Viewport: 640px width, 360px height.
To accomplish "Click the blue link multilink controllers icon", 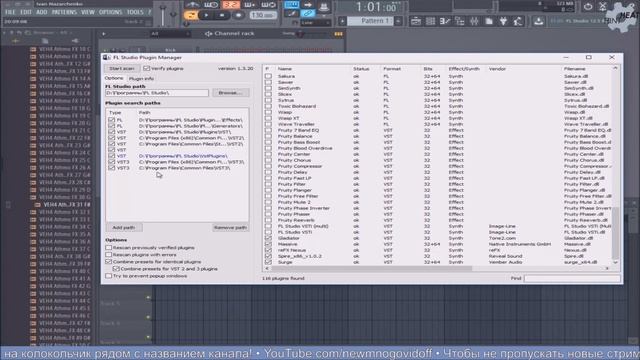I will 308,13.
